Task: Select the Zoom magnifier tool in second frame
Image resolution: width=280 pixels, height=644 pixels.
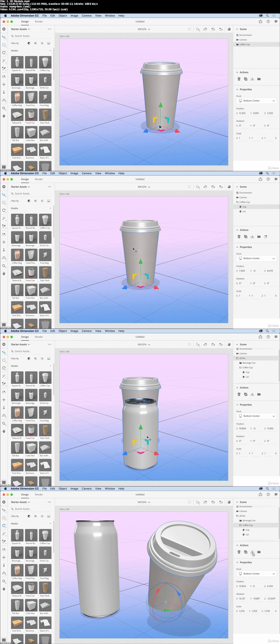Action: click(4, 266)
